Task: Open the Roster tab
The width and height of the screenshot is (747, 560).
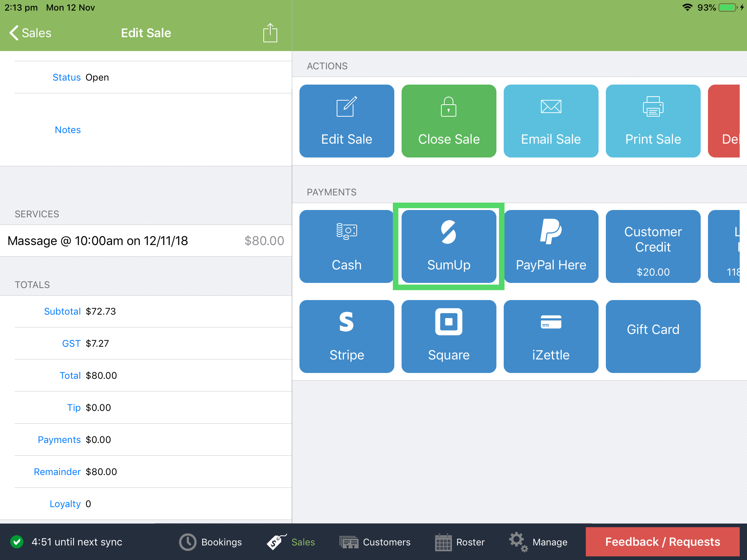Action: pyautogui.click(x=460, y=542)
